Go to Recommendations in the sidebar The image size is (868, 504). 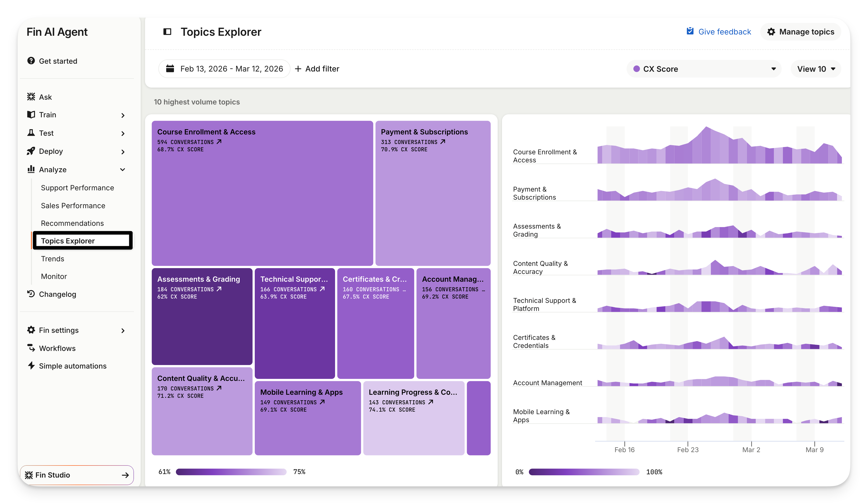pos(72,223)
